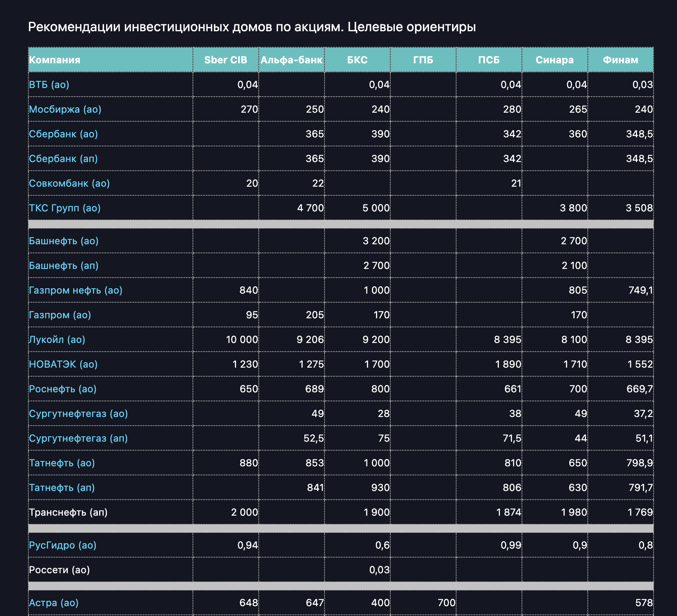Open the ТКС Групп (ао) link
The height and width of the screenshot is (616, 677).
[65, 208]
